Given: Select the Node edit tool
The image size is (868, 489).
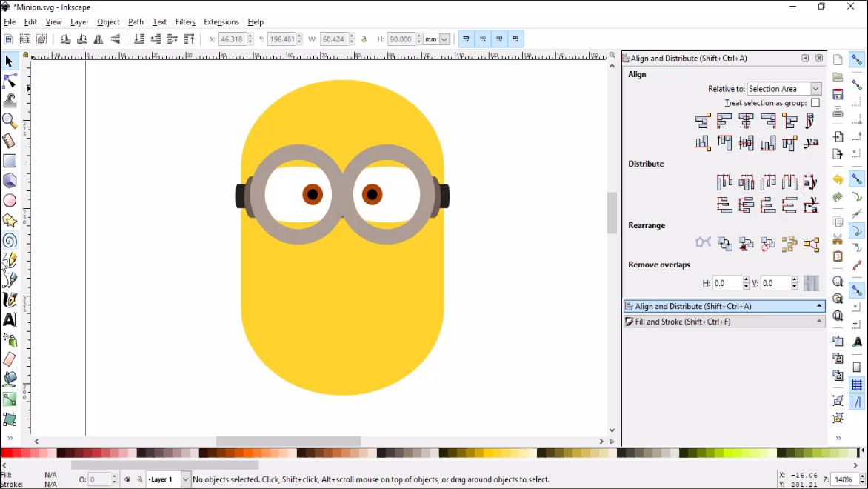Looking at the screenshot, I should point(10,81).
